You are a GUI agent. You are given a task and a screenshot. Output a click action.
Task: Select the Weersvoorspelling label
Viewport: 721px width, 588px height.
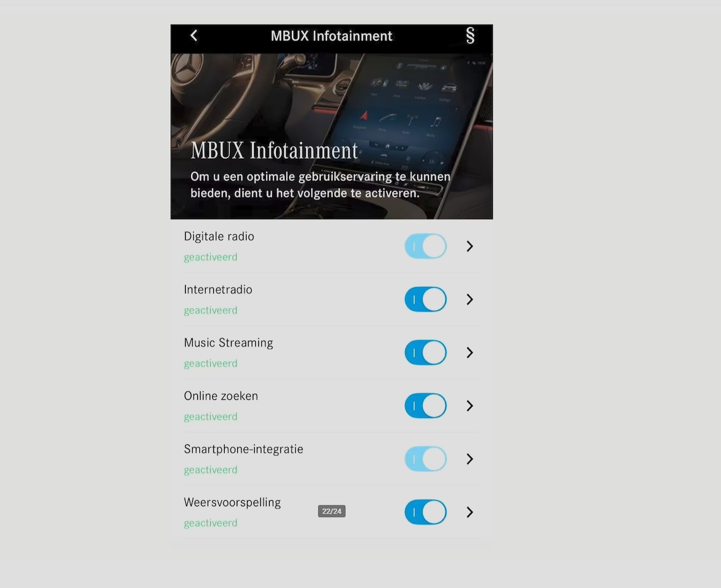[232, 502]
